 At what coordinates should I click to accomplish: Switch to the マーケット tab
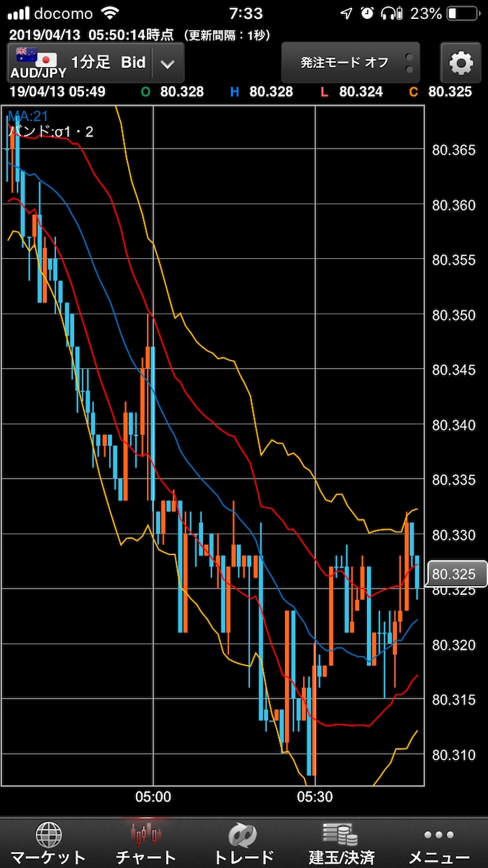click(48, 857)
